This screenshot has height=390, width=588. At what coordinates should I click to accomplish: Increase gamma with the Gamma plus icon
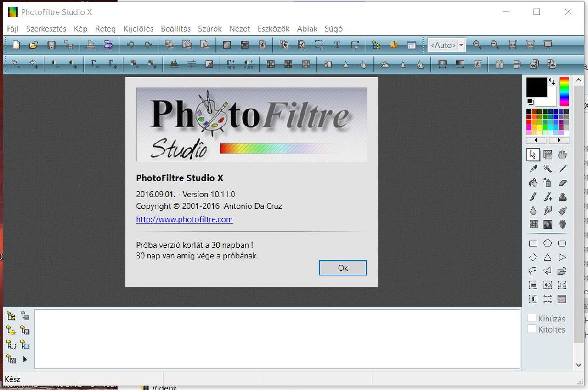113,64
